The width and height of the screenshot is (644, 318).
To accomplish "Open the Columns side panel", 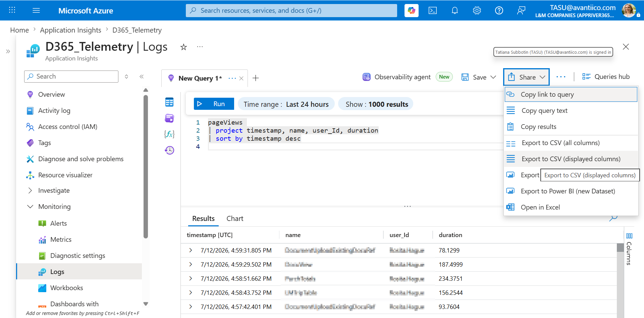I will (629, 249).
